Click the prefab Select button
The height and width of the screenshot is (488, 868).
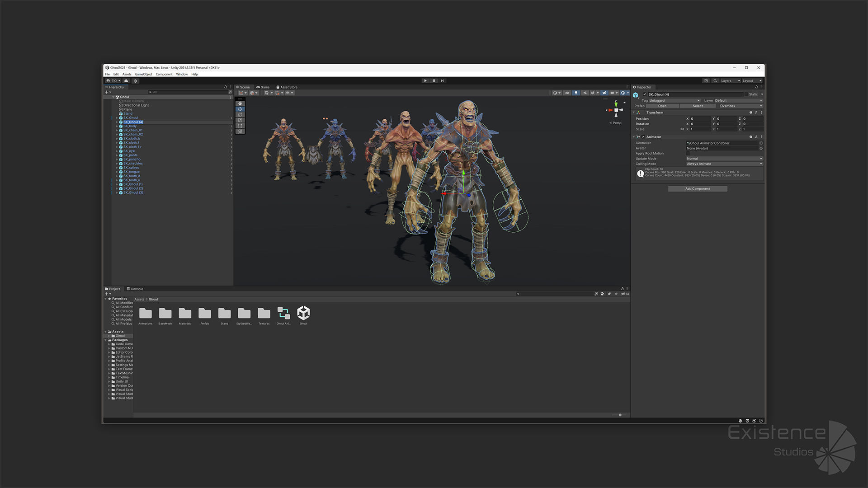coord(698,106)
